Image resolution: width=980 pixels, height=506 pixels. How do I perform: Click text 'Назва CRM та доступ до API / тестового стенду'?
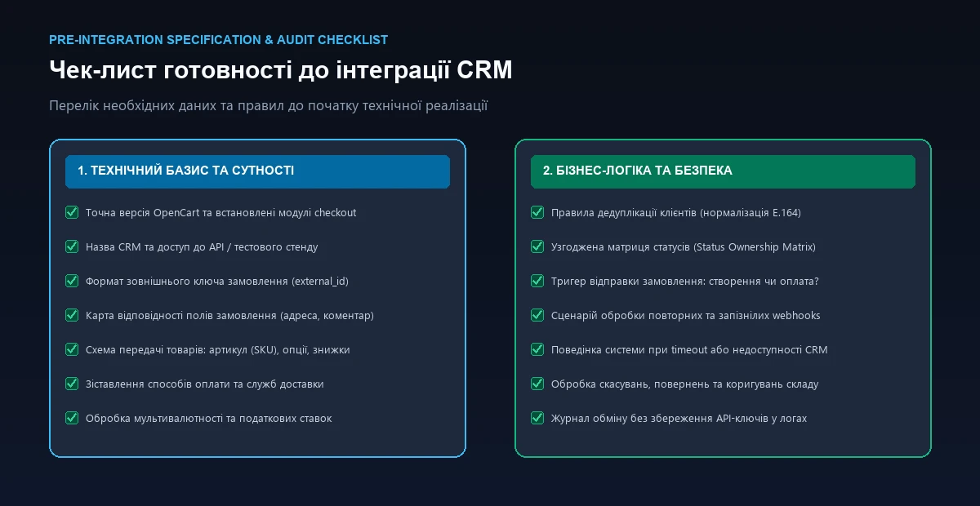pyautogui.click(x=202, y=246)
